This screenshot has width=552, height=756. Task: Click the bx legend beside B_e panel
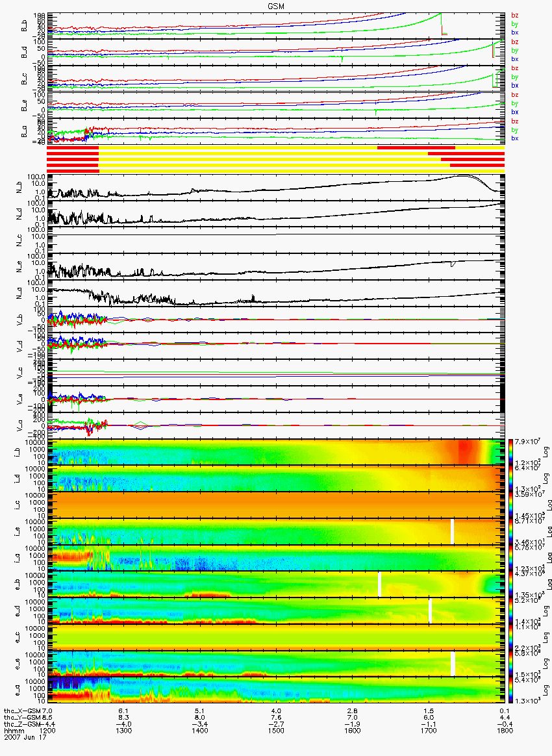515,112
